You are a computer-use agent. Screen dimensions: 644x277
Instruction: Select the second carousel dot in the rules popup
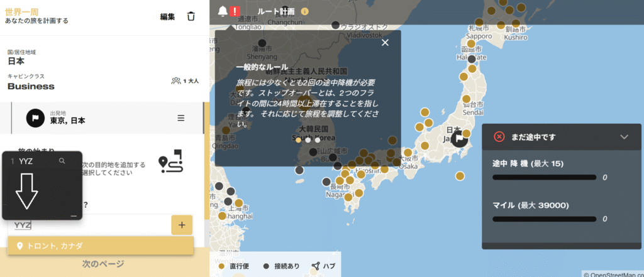308,140
